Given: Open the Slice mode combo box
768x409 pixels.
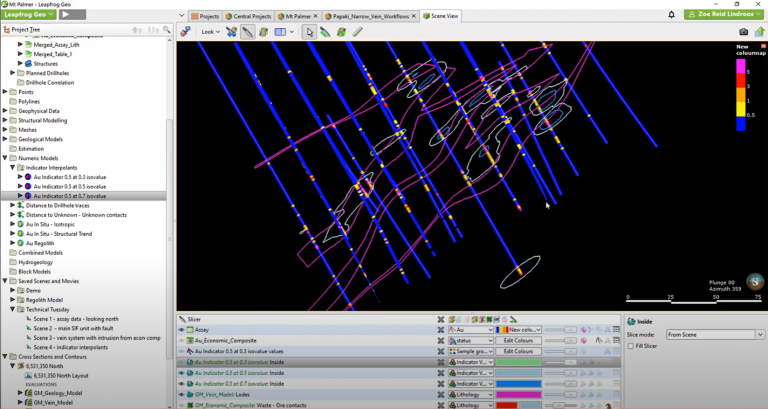Looking at the screenshot, I should tap(716, 334).
